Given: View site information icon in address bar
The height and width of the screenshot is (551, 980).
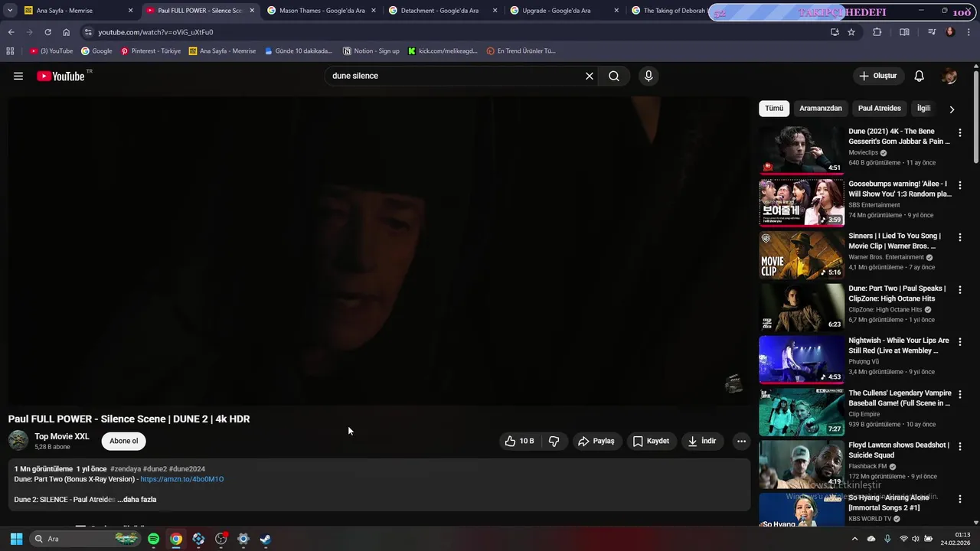Looking at the screenshot, I should 89,32.
